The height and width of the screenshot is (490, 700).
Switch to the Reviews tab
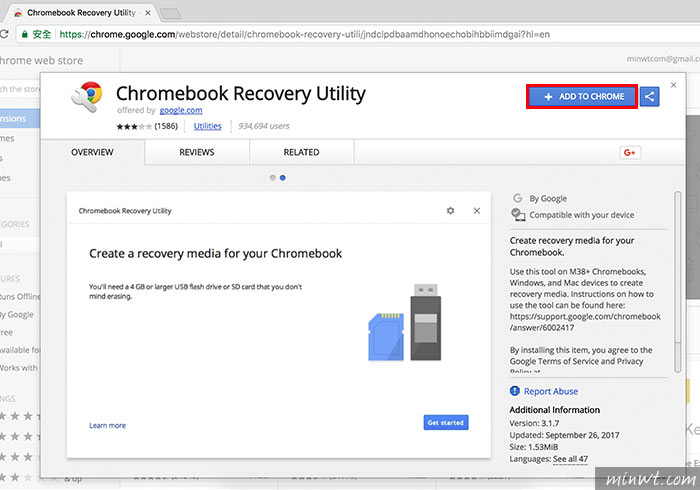point(197,152)
